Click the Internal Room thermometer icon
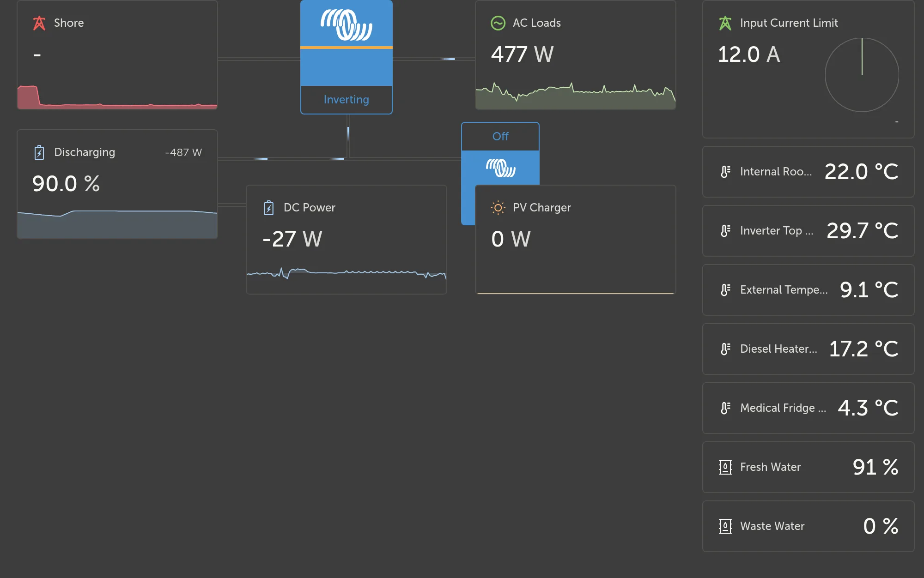 coord(725,172)
